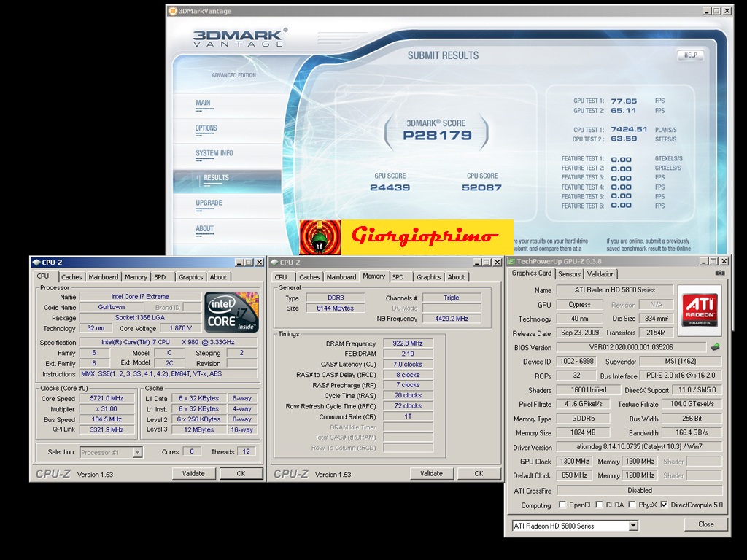Image resolution: width=747 pixels, height=560 pixels.
Task: Open Memory tab in the processor CPU-Z window
Action: coord(136,276)
